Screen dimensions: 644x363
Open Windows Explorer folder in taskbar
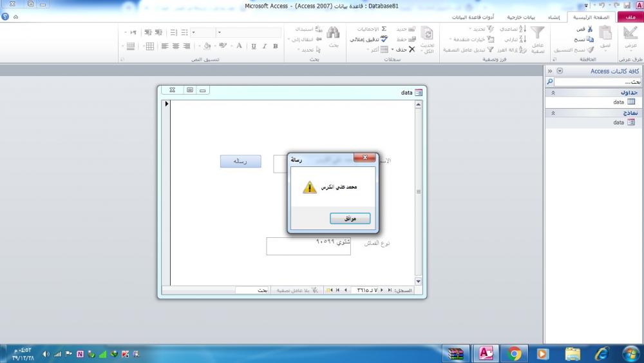pyautogui.click(x=573, y=353)
